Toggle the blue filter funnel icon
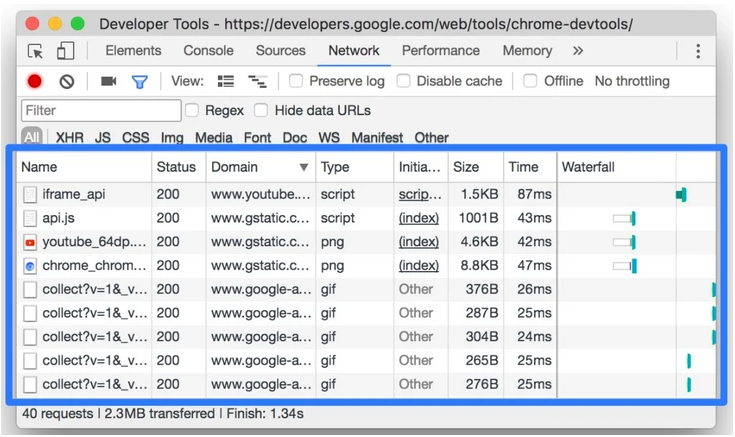Viewport: 735px width, 437px height. [x=140, y=82]
